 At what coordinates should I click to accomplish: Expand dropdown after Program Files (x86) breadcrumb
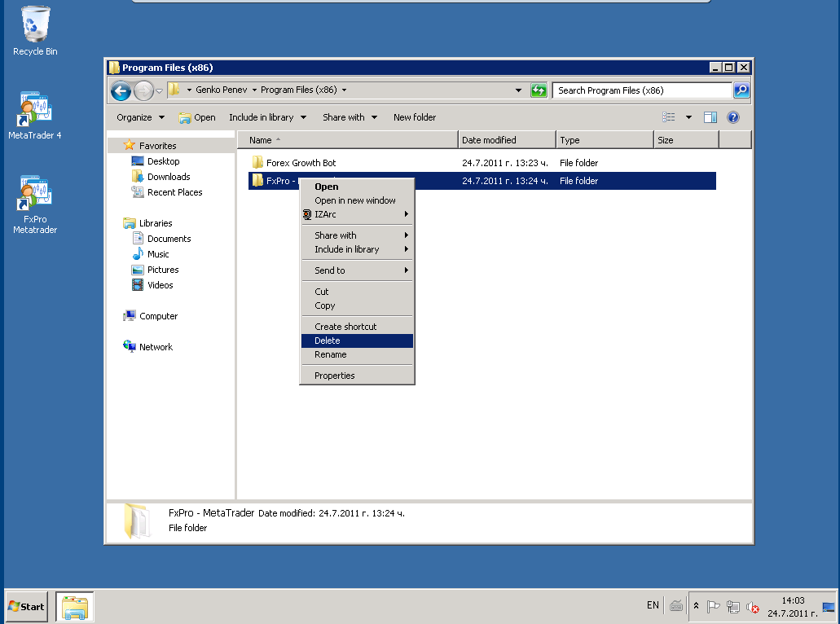pos(344,90)
